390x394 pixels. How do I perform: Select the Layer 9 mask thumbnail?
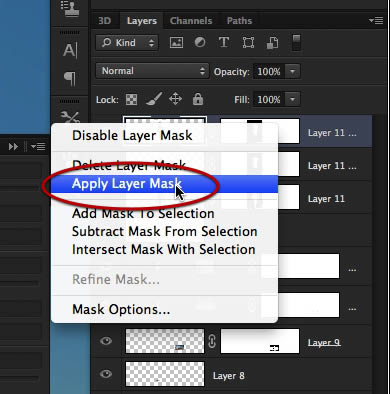click(x=260, y=341)
